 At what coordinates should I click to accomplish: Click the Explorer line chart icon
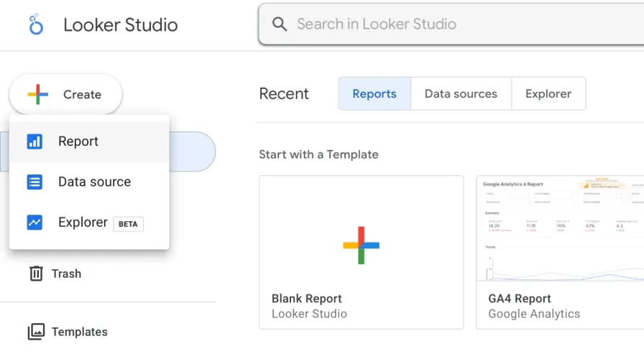[34, 223]
